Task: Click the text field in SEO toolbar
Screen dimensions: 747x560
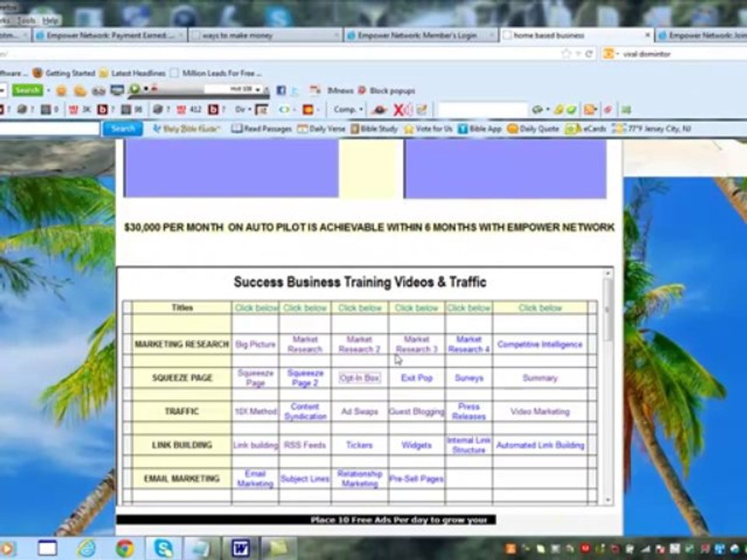Action: pos(482,110)
